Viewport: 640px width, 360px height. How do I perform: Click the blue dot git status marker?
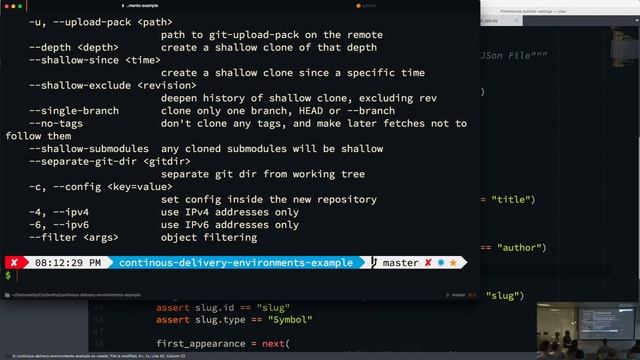pos(441,262)
